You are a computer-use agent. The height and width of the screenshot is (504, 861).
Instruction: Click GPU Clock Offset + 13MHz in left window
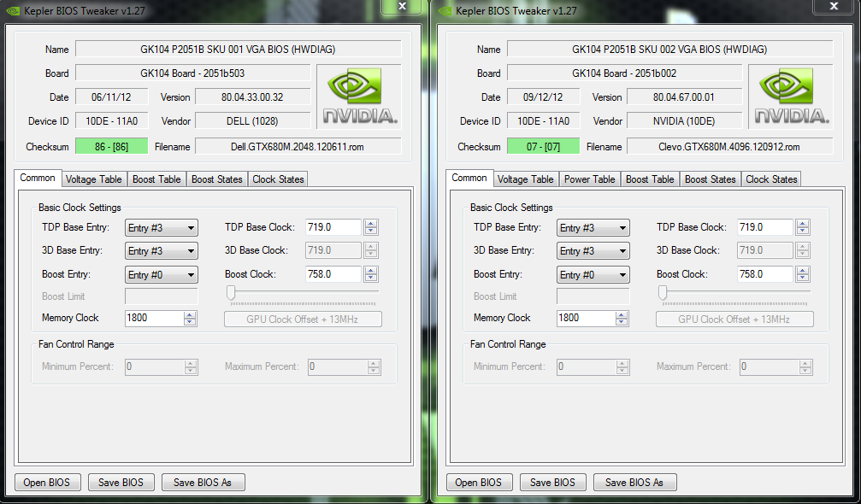[303, 319]
